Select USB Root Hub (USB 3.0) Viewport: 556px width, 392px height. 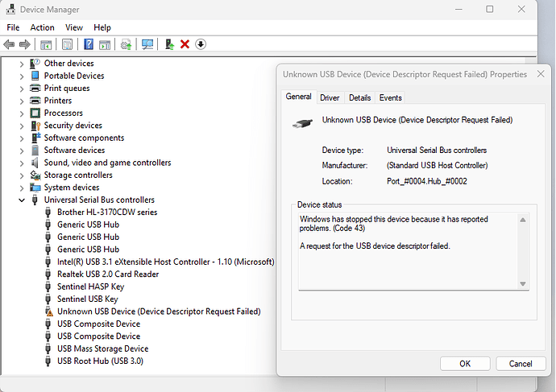pyautogui.click(x=101, y=361)
